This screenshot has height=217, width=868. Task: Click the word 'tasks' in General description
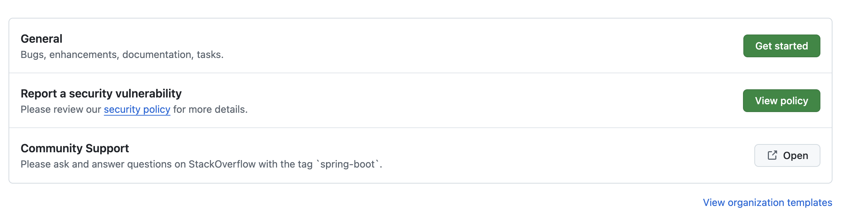click(209, 54)
